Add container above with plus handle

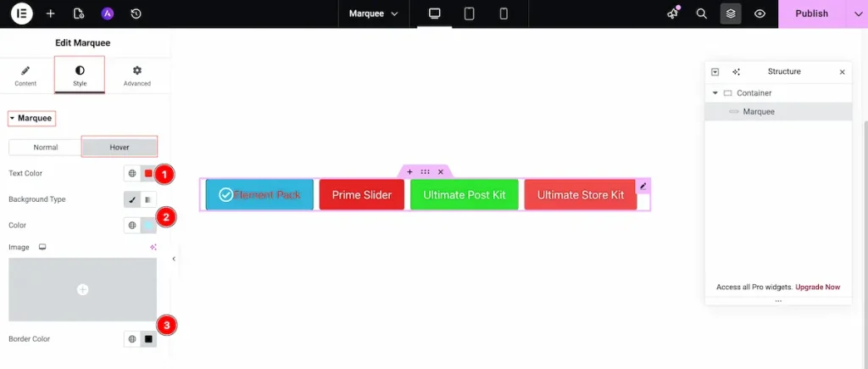pos(409,171)
